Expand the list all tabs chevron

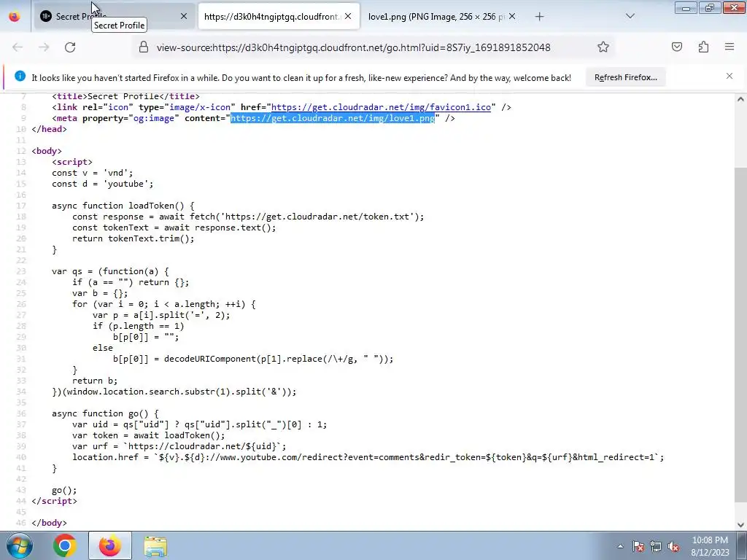(x=630, y=16)
